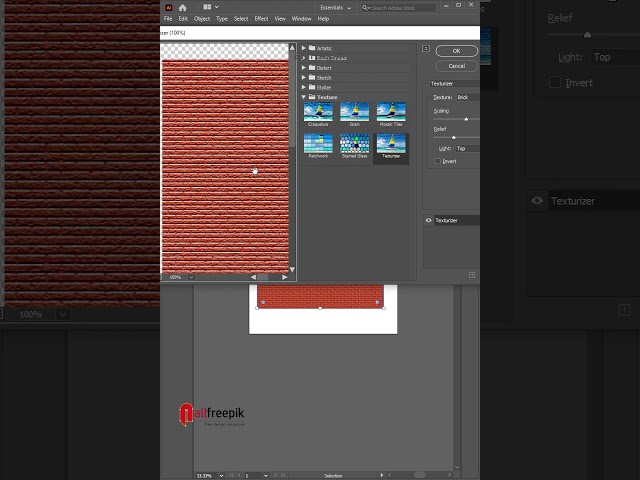This screenshot has height=480, width=640.
Task: Open the Object menu
Action: (202, 19)
